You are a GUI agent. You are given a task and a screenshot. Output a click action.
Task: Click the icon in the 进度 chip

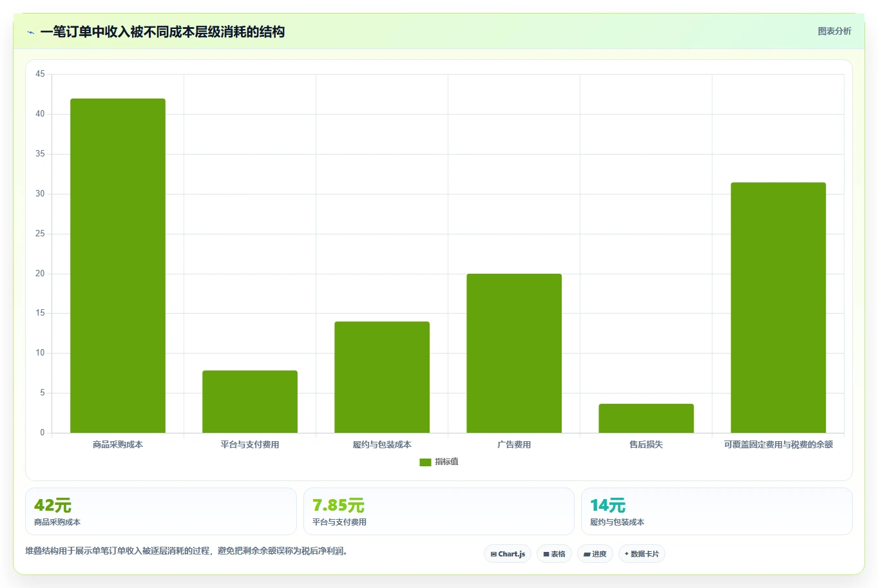point(587,554)
